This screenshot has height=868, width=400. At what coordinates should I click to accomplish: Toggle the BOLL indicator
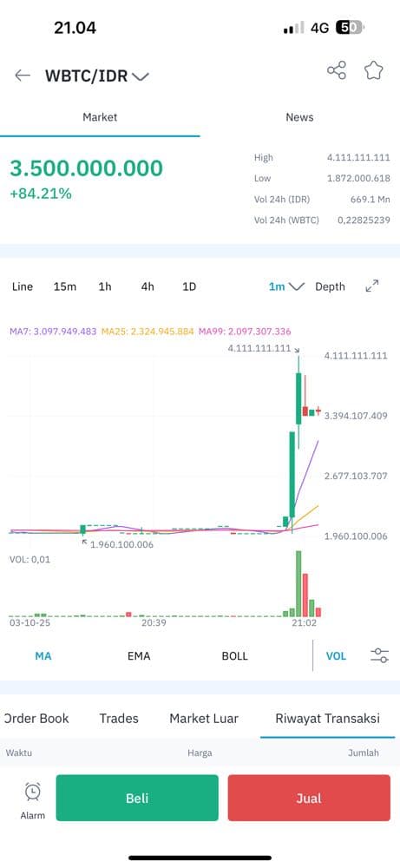click(x=234, y=656)
